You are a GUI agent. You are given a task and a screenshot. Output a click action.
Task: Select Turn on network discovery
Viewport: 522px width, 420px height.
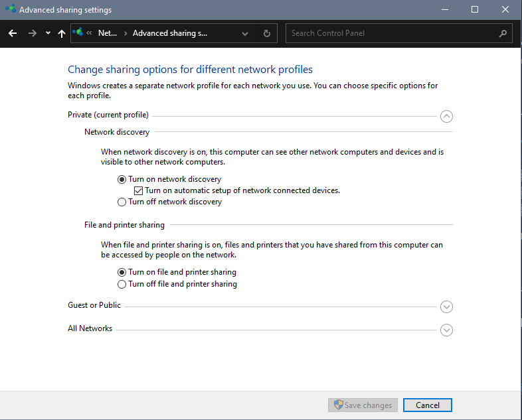[122, 179]
